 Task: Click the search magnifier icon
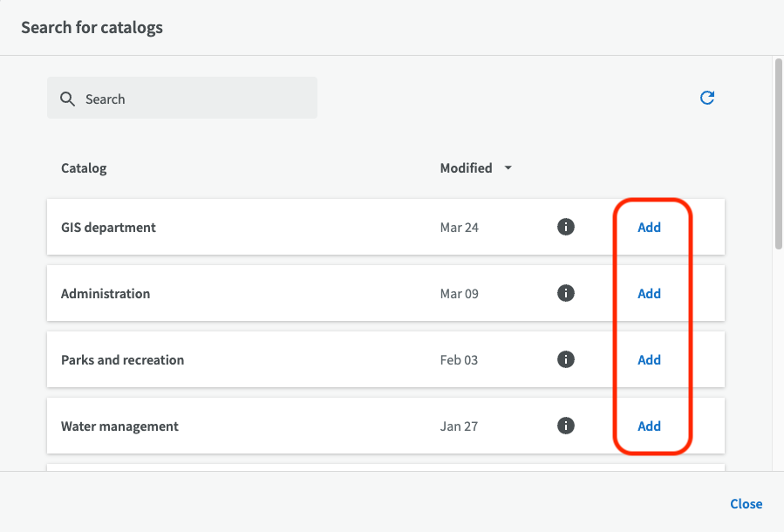pos(67,99)
